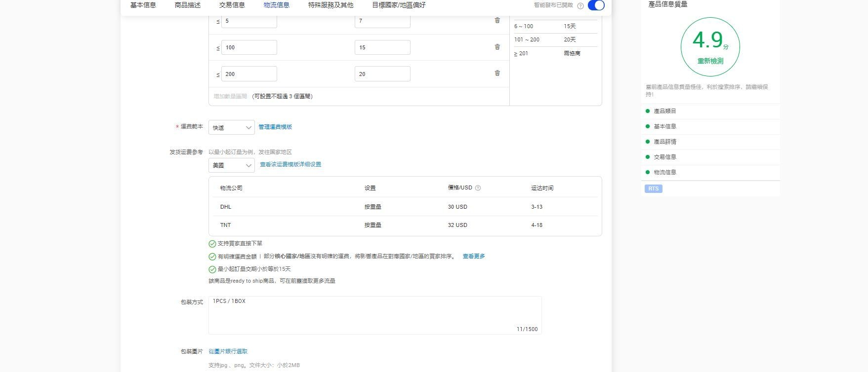868x372 pixels.
Task: Open the 運費範本 快送 dropdown
Action: click(232, 127)
